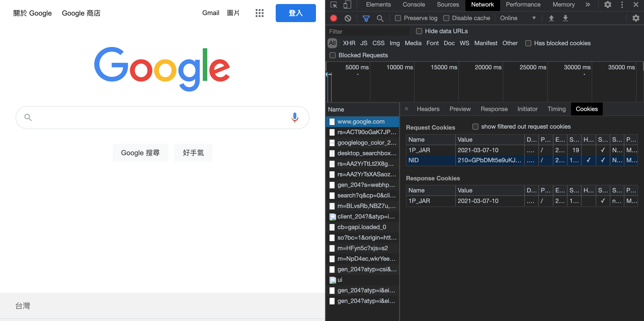Image resolution: width=644 pixels, height=321 pixels.
Task: Stop recording network log with red button
Action: [x=334, y=18]
